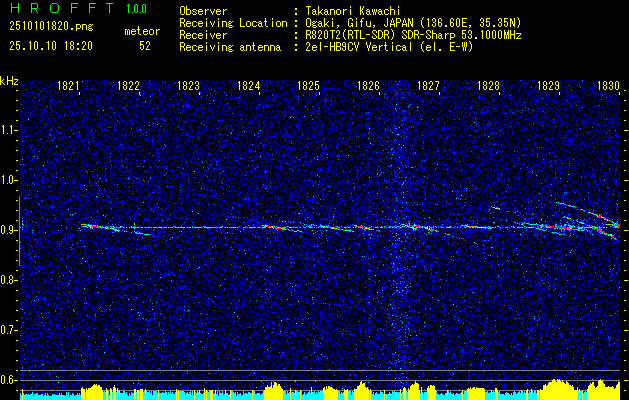Click the HROFFT program title
This screenshot has height=400, width=629.
(x=62, y=8)
